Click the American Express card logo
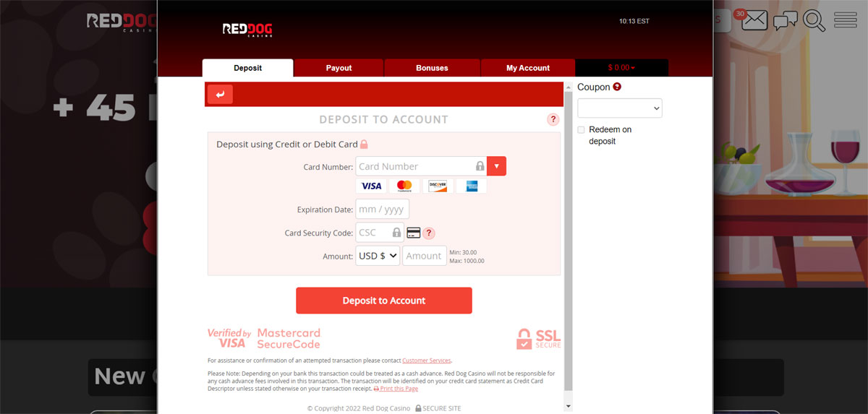 click(472, 186)
